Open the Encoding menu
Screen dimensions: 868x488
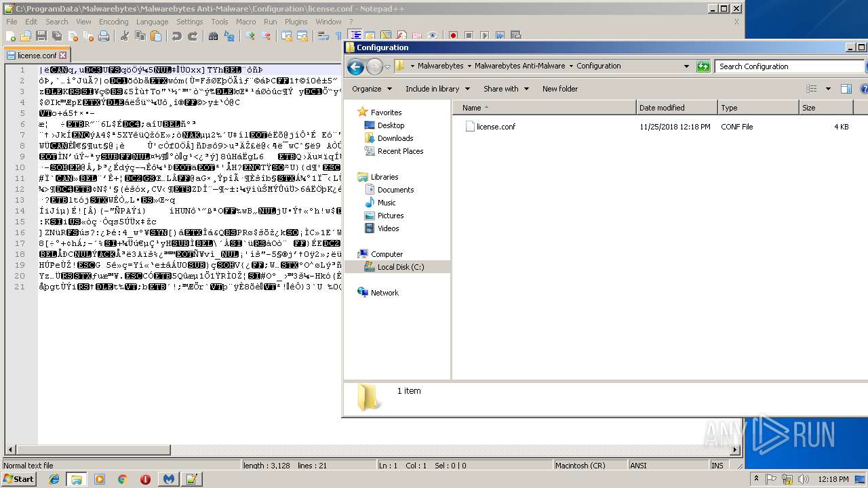[x=113, y=22]
